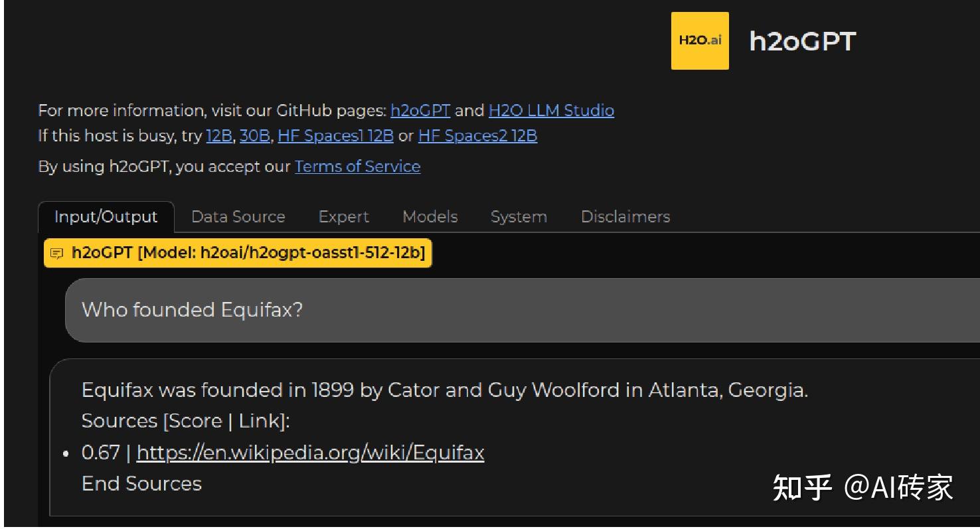Go to the Expert tab
980x529 pixels.
point(343,217)
